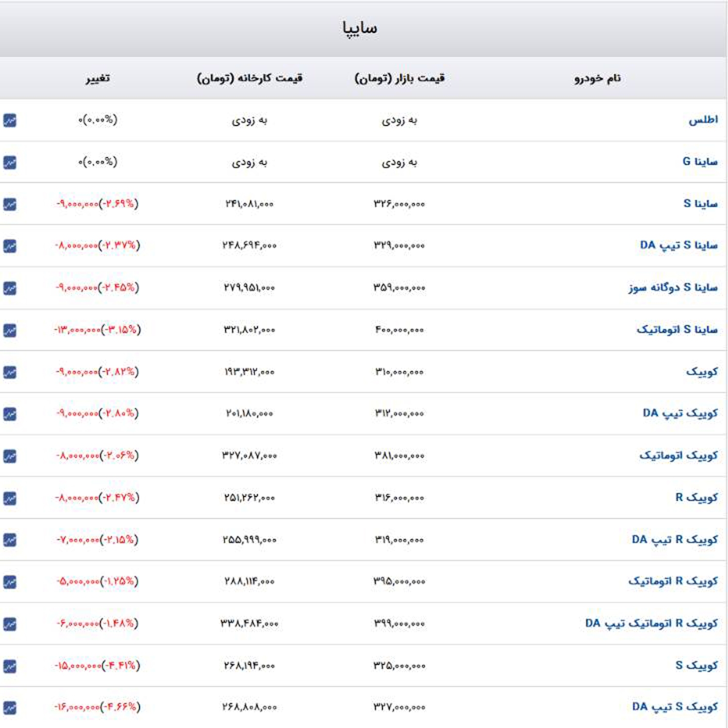Open price chart icon for اطلس row
The width and height of the screenshot is (728, 728).
coord(10,120)
